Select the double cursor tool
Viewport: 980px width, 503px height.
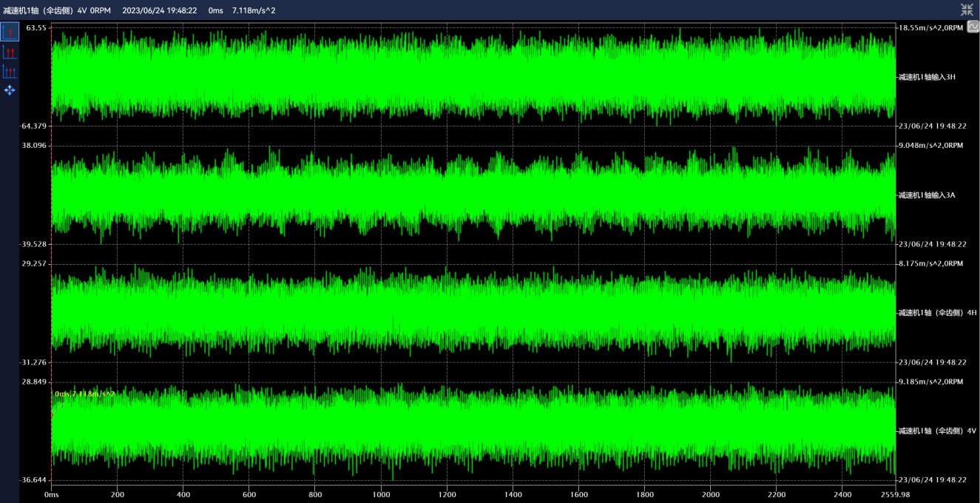10,52
